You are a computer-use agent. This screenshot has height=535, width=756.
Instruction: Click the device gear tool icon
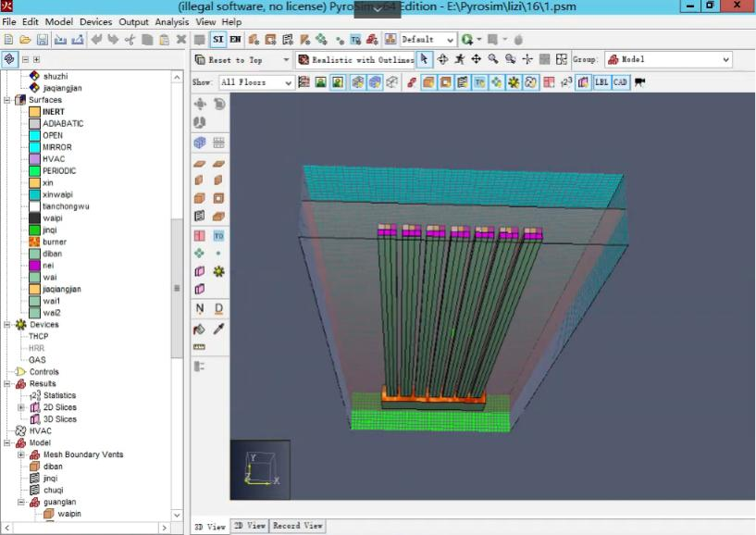[x=219, y=271]
